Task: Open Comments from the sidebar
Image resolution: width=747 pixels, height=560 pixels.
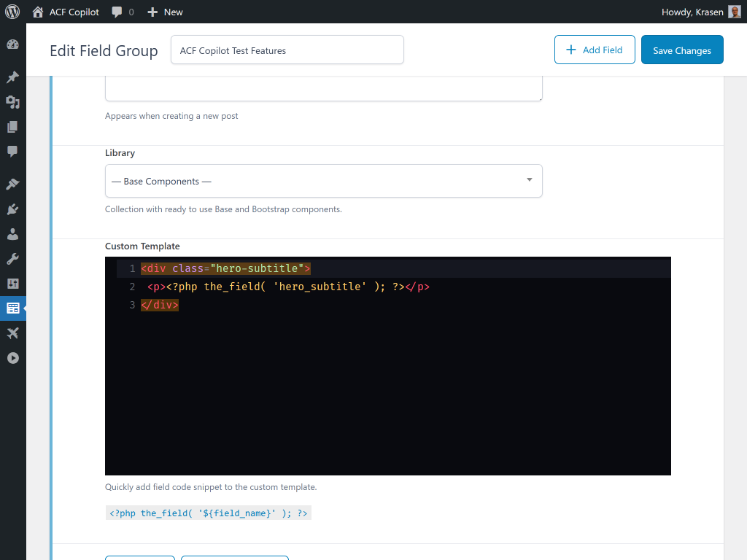Action: pos(12,152)
